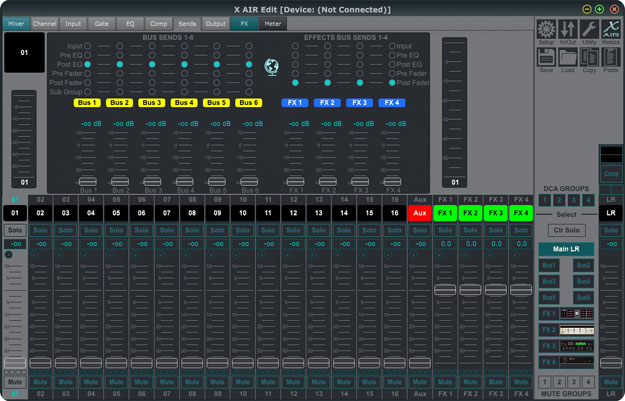
Task: Set FX 1 send tap to Input
Action: click(x=295, y=46)
